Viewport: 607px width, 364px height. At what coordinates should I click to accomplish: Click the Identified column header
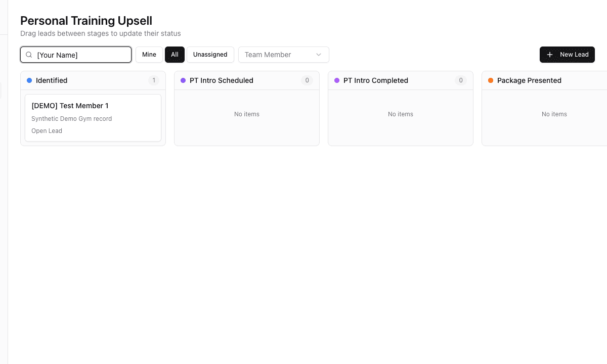pyautogui.click(x=93, y=80)
